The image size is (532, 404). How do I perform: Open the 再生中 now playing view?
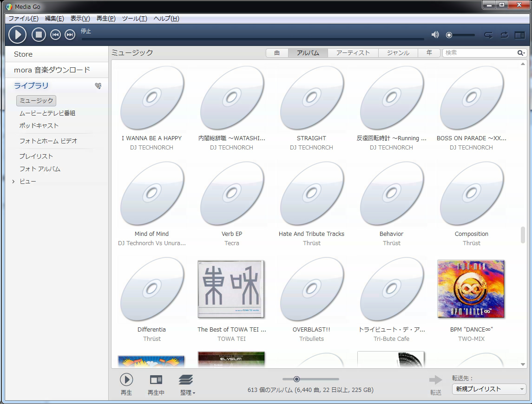click(156, 380)
